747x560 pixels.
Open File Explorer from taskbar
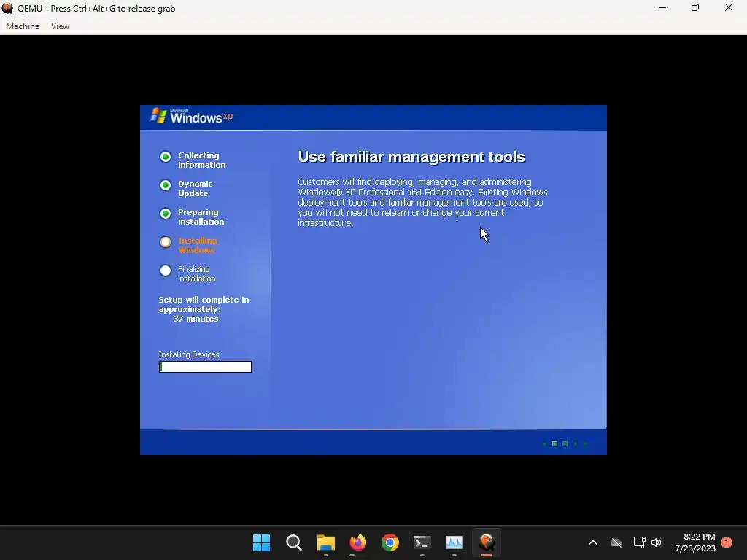pyautogui.click(x=326, y=542)
